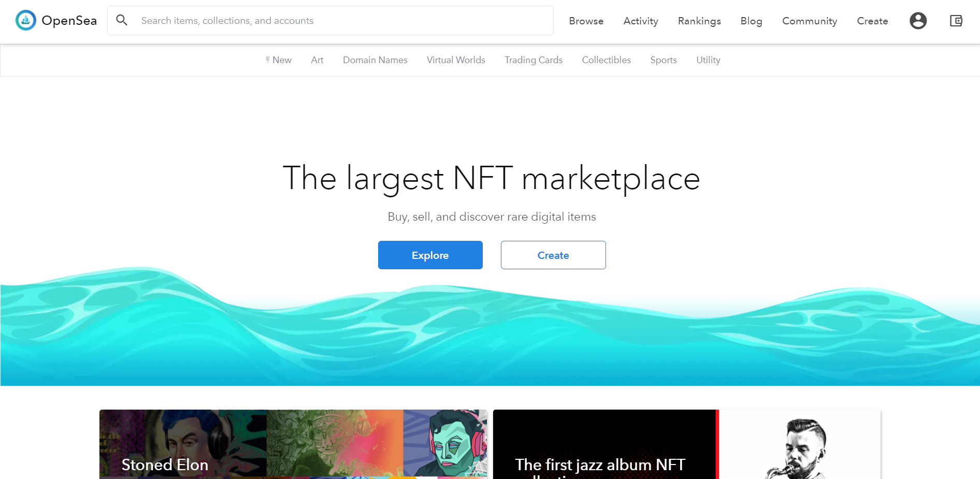Go to Activity page
The image size is (980, 479).
coord(641,21)
